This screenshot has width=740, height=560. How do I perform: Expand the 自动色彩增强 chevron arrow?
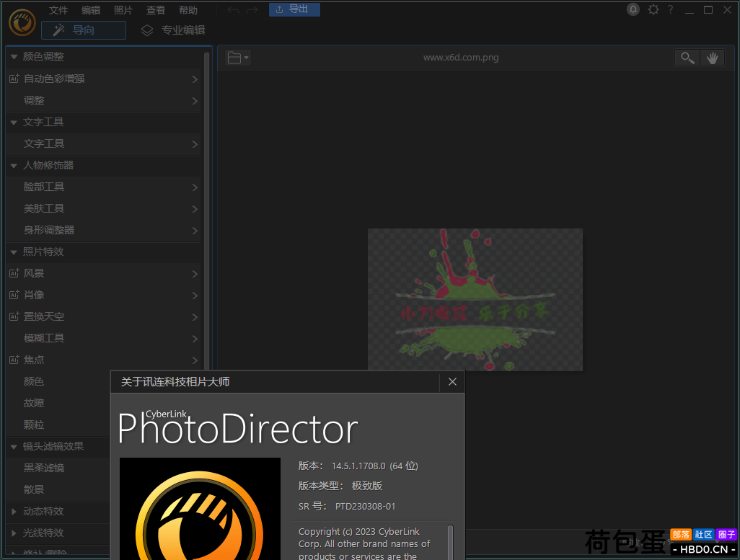195,79
